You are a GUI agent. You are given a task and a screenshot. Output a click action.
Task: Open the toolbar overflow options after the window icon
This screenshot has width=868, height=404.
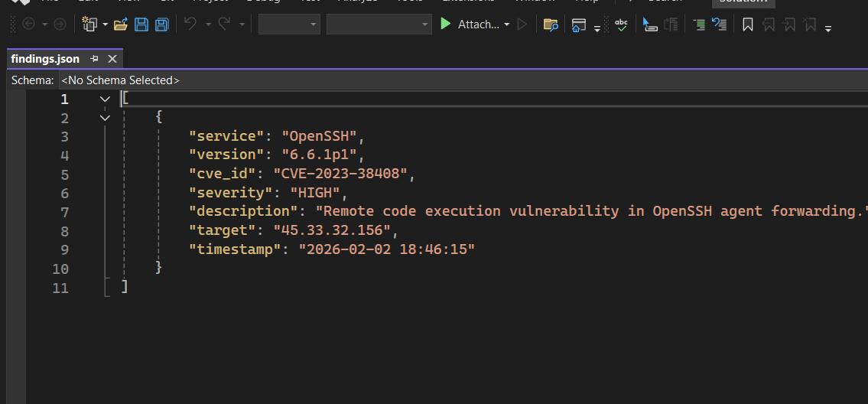tap(597, 29)
